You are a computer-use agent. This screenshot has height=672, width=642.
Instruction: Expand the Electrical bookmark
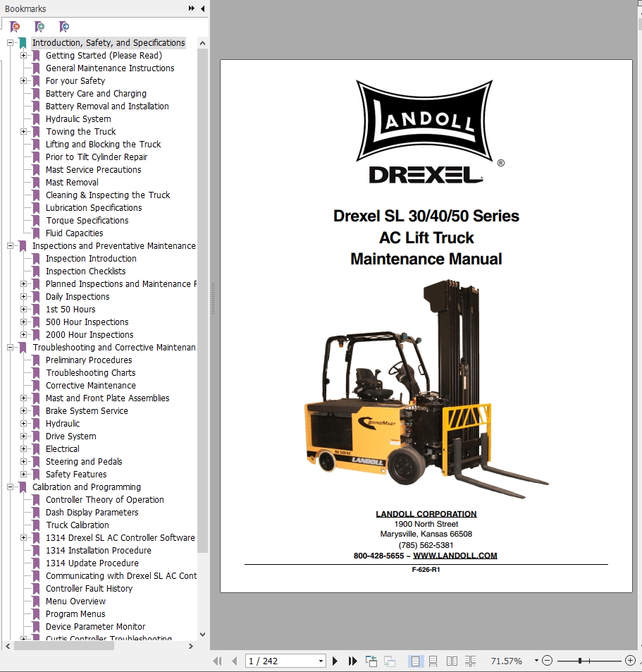tap(23, 448)
